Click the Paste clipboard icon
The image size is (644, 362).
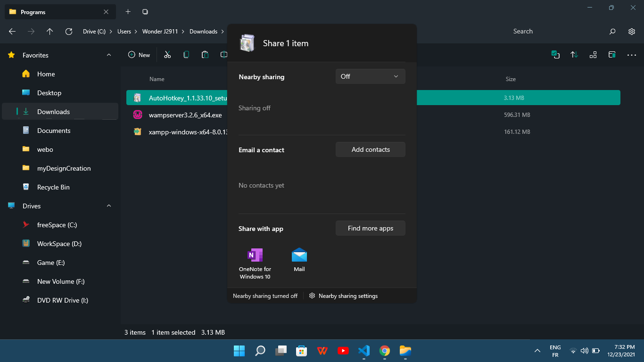(205, 55)
